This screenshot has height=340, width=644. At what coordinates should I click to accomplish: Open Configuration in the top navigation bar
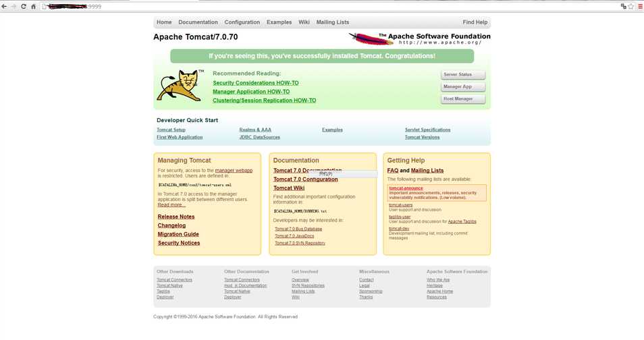pyautogui.click(x=242, y=22)
